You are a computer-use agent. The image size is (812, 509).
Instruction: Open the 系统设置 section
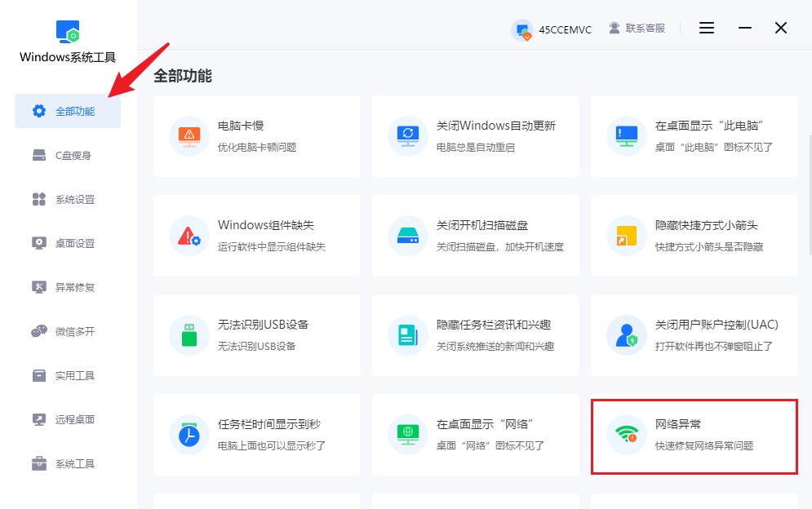(68, 199)
